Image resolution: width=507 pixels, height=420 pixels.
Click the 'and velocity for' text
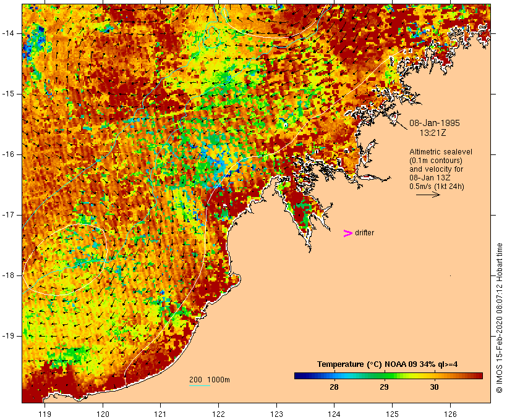click(436, 169)
